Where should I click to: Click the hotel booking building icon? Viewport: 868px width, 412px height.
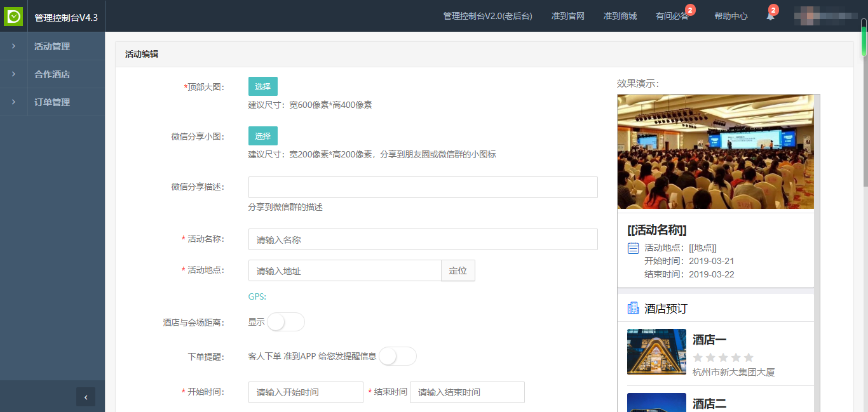pyautogui.click(x=633, y=309)
